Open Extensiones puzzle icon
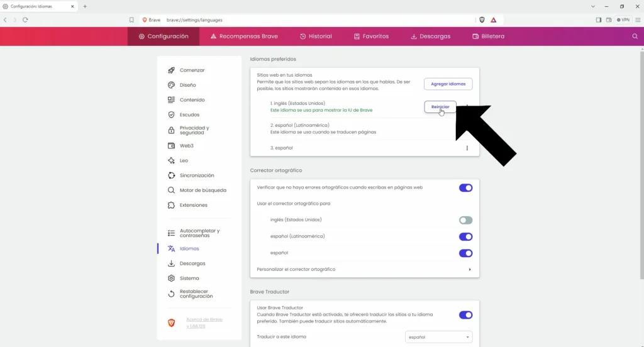 pos(171,205)
